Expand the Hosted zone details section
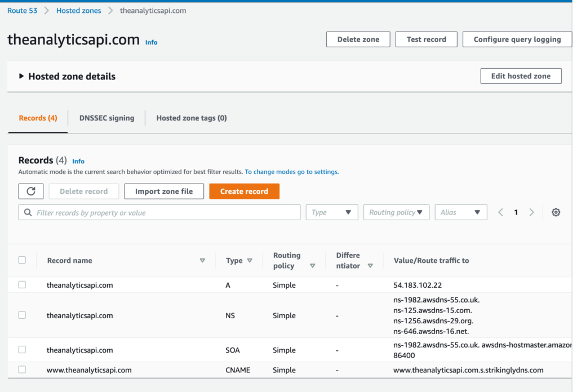Screen dimensions: 577x392 (21, 77)
